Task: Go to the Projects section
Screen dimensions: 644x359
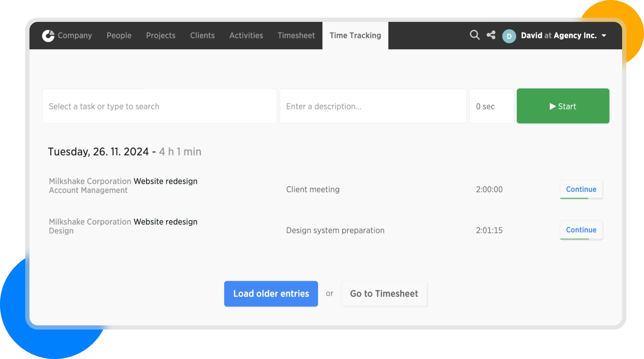Action: point(160,36)
